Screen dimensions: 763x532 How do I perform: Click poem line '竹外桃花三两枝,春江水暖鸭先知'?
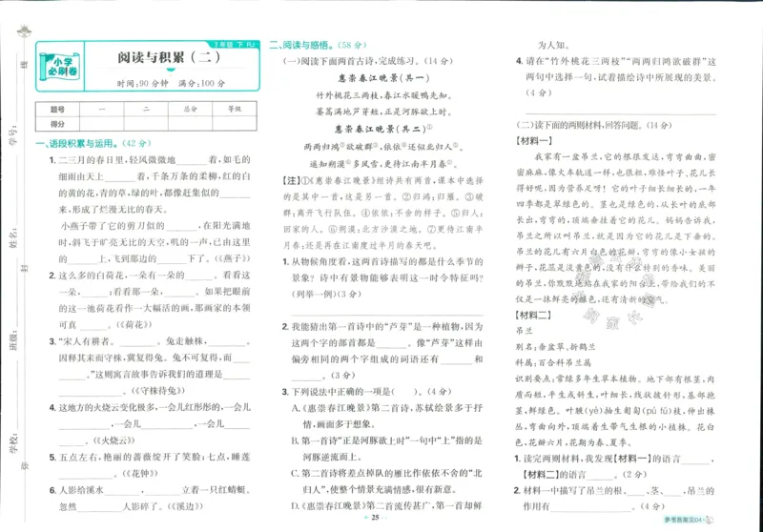[384, 95]
